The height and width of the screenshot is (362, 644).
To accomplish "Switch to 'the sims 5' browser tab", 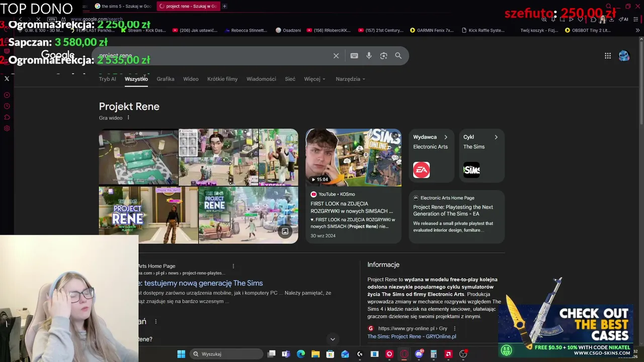I will (x=123, y=6).
